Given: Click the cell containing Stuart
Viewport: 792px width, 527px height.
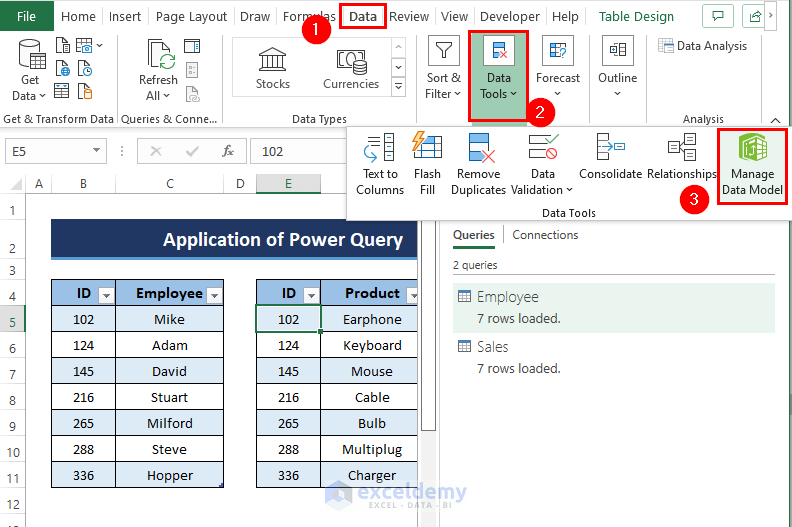Looking at the screenshot, I should point(169,398).
